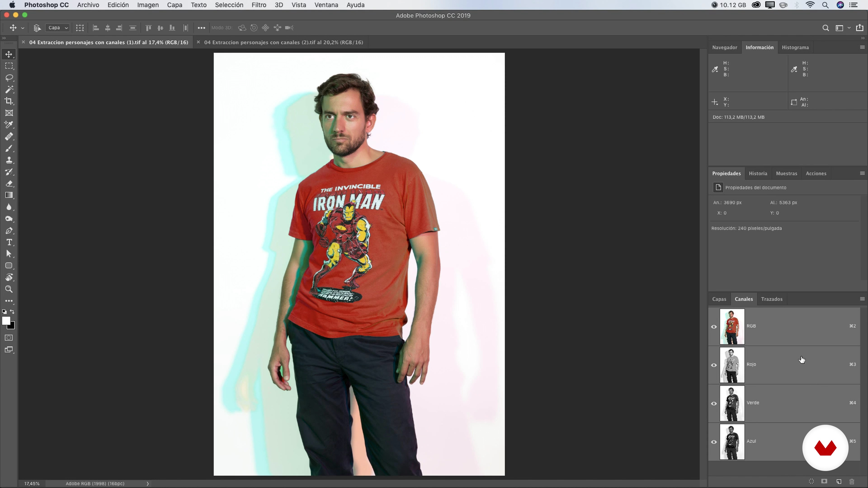Hide the Rojo channel visibility eye
The image size is (868, 488).
(714, 365)
